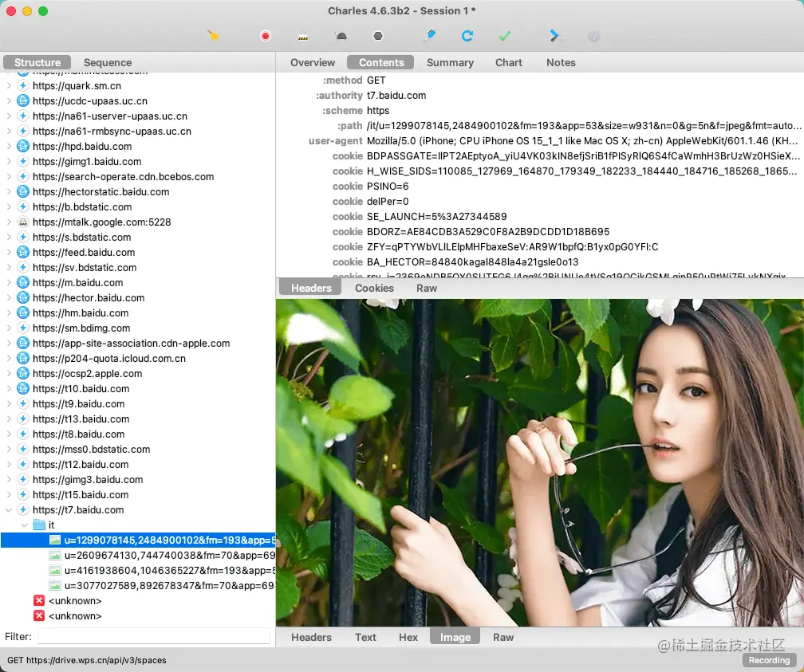Expand the https://quark.sm.cn node
Screen dimensions: 804x672
[9, 86]
